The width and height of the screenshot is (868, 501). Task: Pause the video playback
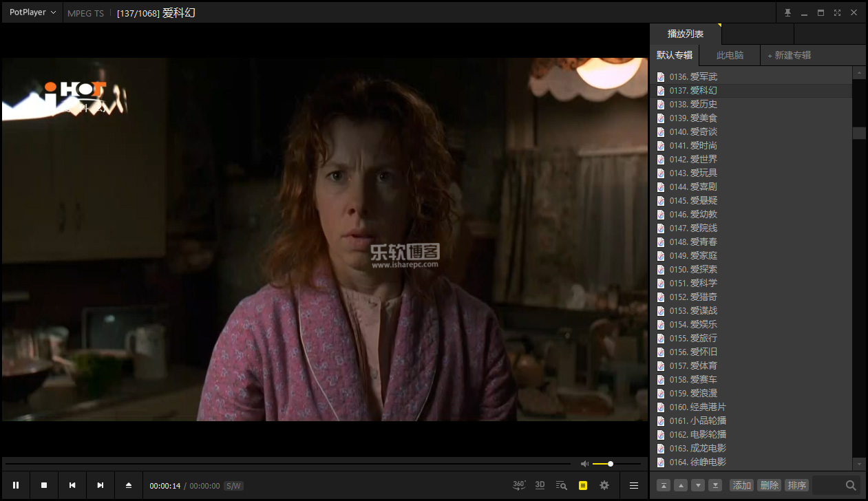coord(16,485)
